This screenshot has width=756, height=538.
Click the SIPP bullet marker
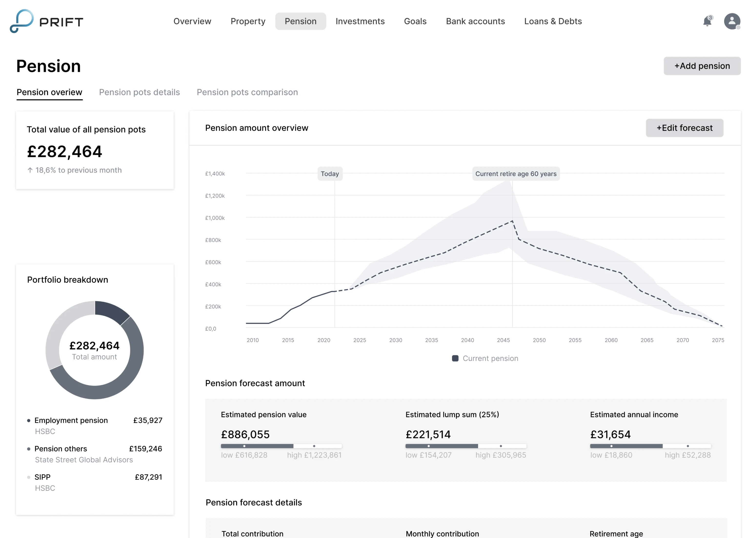29,477
